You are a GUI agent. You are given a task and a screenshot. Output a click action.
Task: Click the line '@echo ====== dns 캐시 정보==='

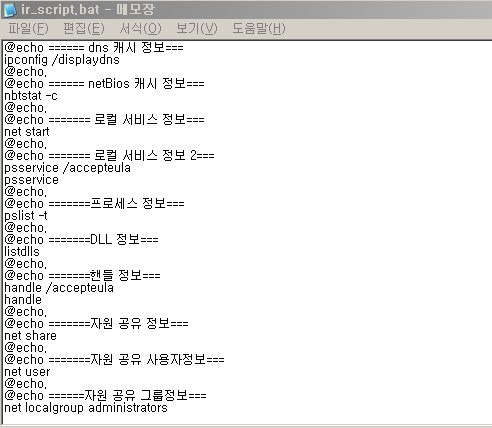(x=94, y=48)
